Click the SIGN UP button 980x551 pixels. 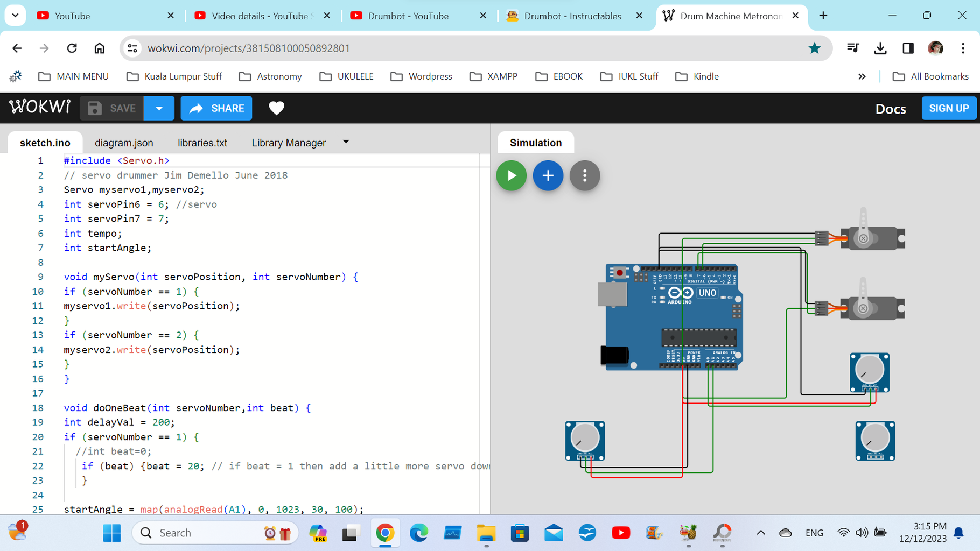pyautogui.click(x=949, y=108)
